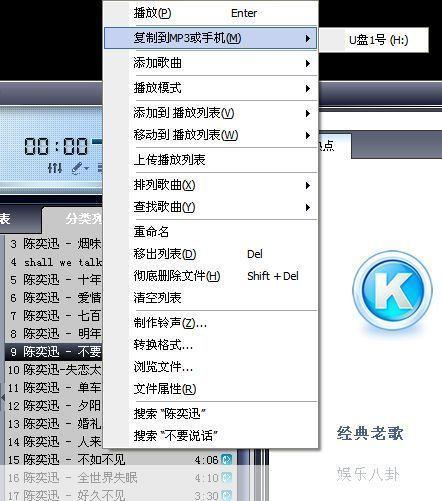Open the 经典老歌 link
This screenshot has width=442, height=501.
pyautogui.click(x=370, y=433)
